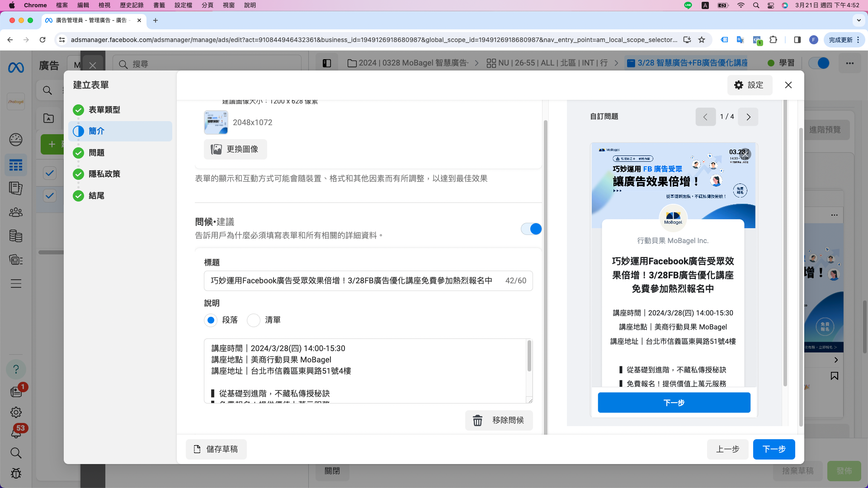
Task: Reload the page in Chrome
Action: [x=42, y=40]
